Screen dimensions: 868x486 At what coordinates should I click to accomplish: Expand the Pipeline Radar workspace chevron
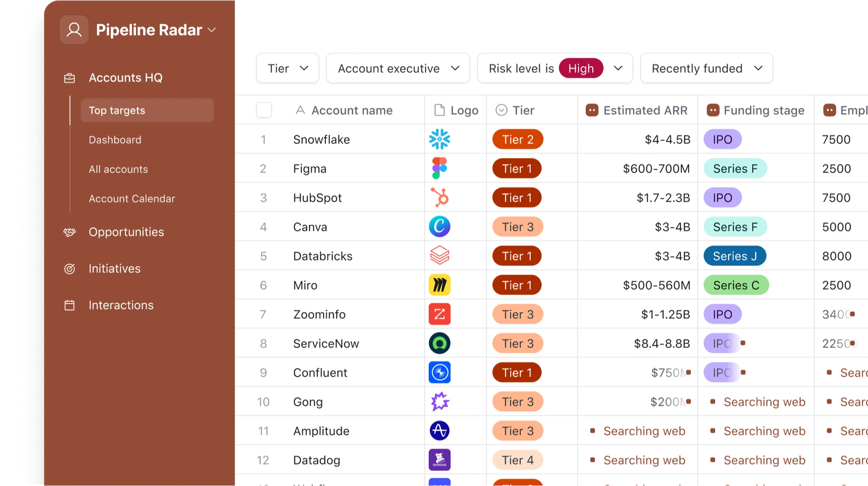tap(212, 30)
